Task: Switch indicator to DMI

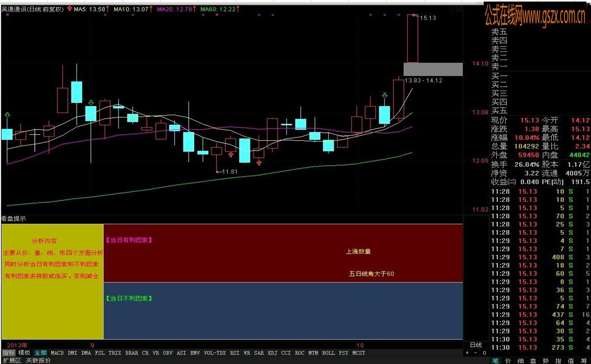Action: pos(73,352)
